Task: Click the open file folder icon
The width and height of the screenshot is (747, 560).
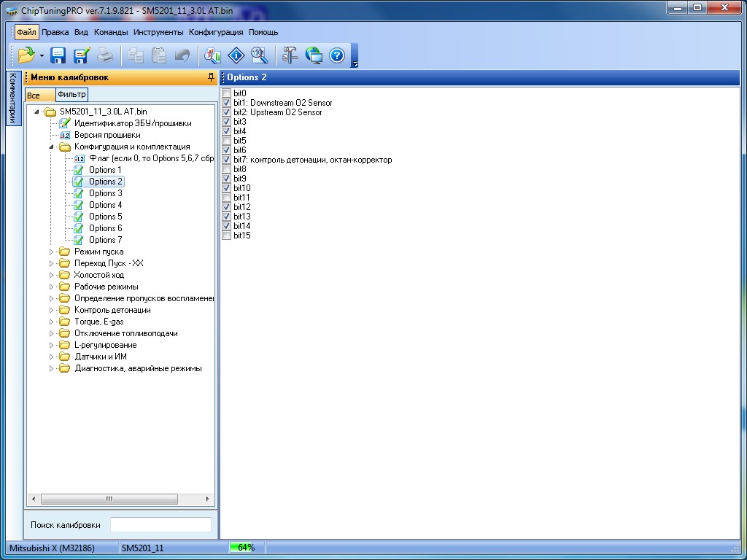Action: (26, 55)
